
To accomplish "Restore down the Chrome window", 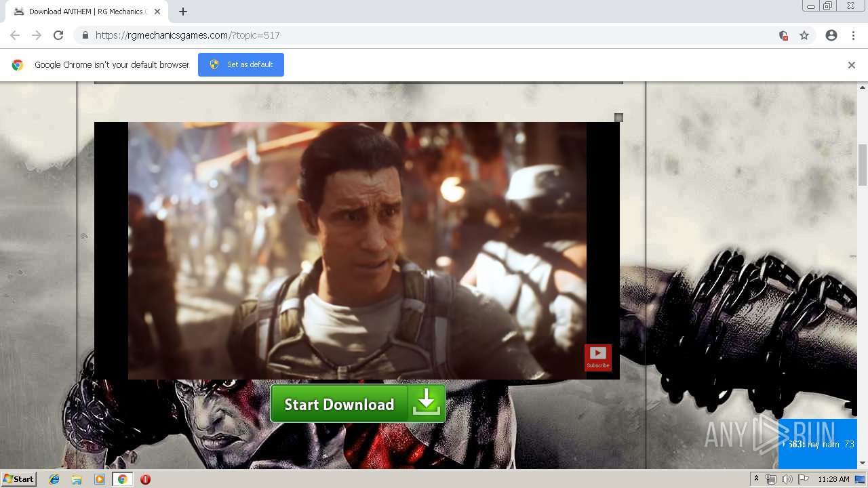I will coord(828,6).
